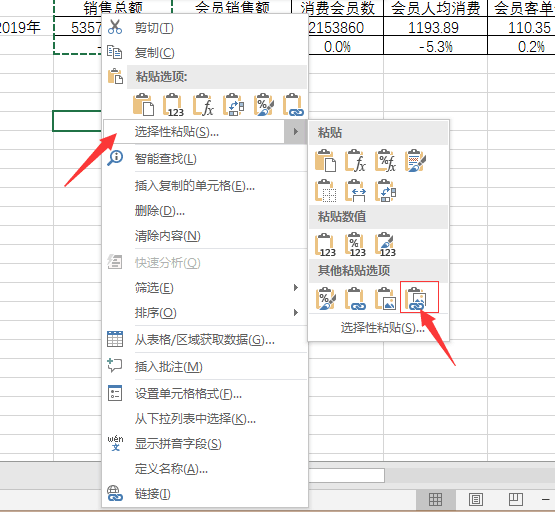Expand the 选择性粘贴 submenu arrow

(x=296, y=132)
